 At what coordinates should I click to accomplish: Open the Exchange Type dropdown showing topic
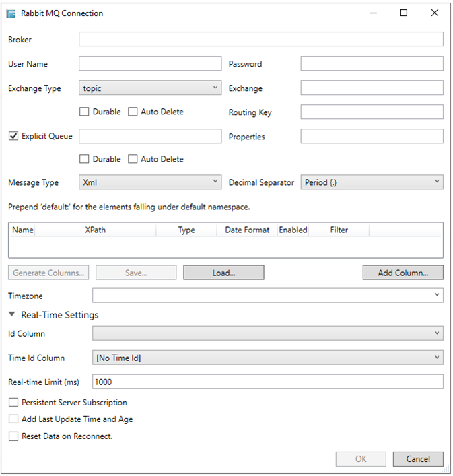(x=150, y=88)
